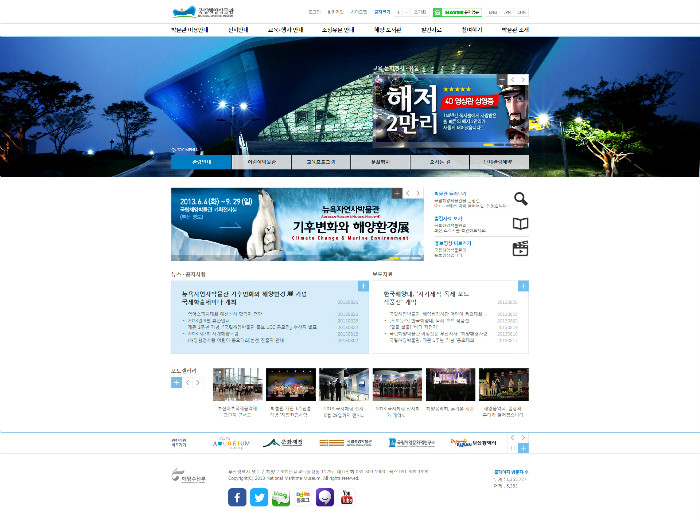Open the 해저 2만리 movie banner
The width and height of the screenshot is (700, 521).
click(x=451, y=111)
